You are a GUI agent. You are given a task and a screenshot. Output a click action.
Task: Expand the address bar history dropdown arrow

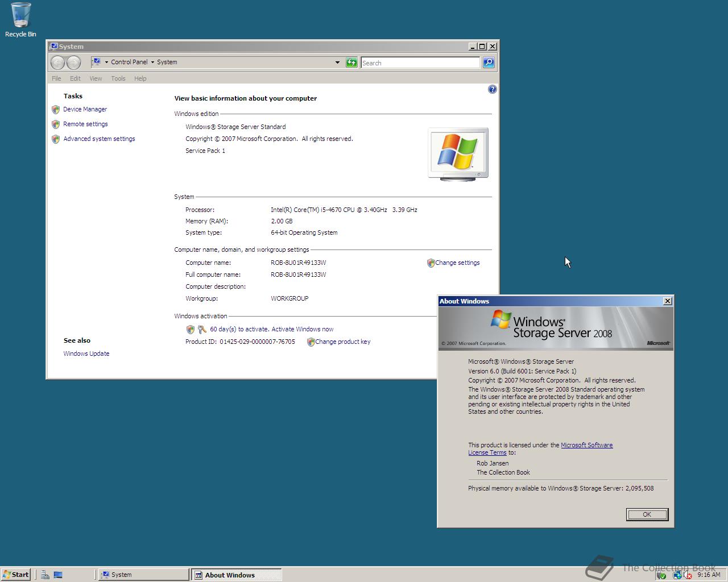point(337,63)
